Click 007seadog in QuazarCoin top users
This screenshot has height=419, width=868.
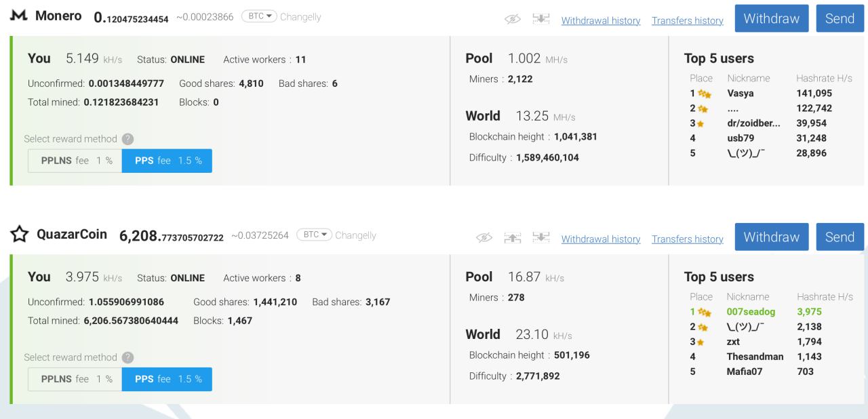coord(750,312)
